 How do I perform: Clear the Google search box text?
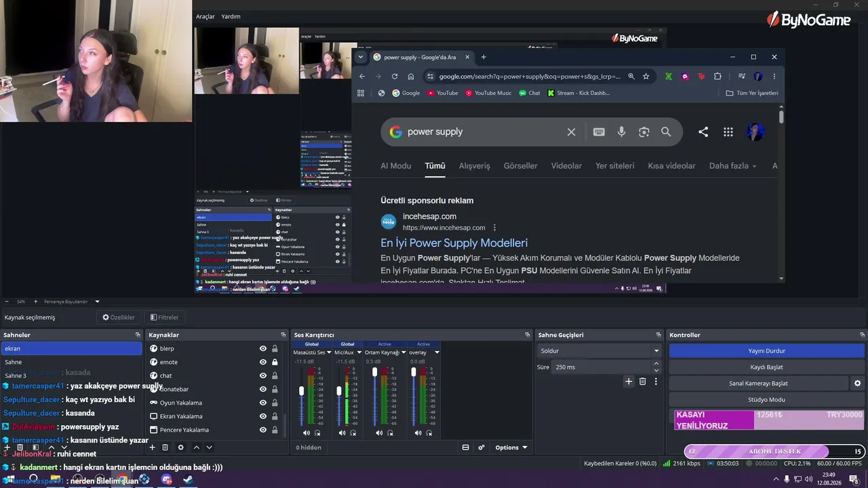click(571, 132)
